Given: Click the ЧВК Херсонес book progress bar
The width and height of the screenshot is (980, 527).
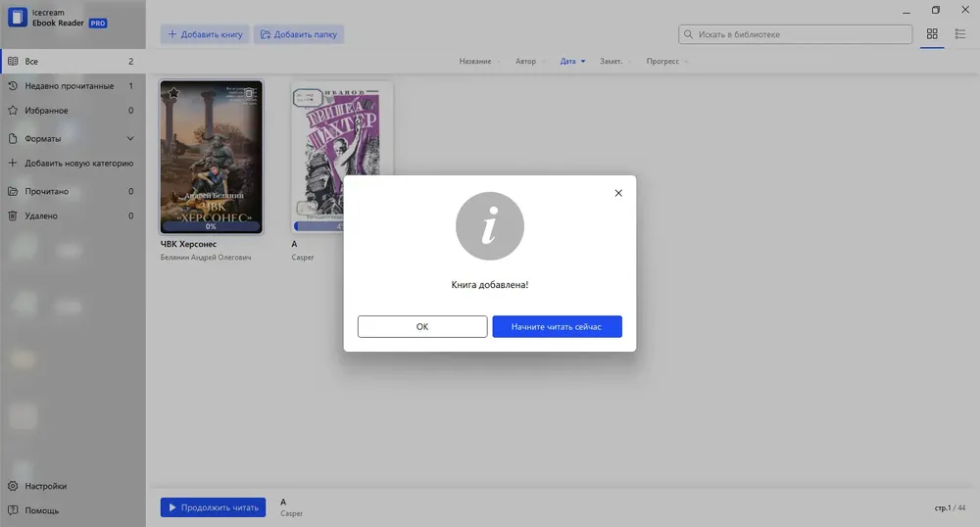Looking at the screenshot, I should pos(211,226).
